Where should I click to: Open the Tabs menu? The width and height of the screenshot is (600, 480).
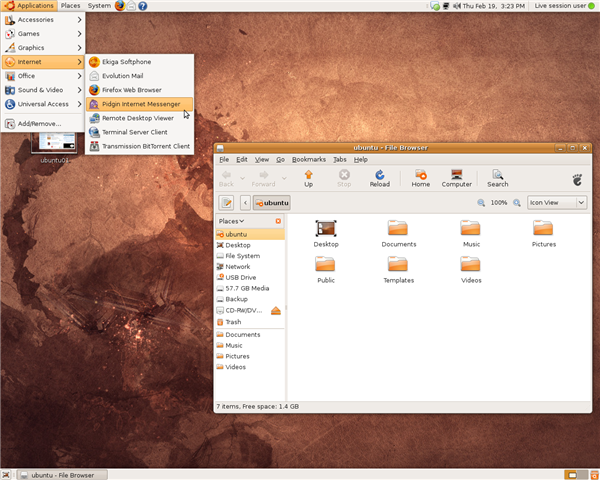pyautogui.click(x=339, y=159)
